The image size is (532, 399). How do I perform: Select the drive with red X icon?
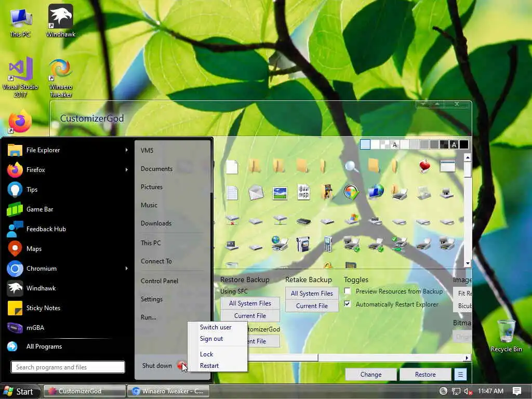[232, 220]
